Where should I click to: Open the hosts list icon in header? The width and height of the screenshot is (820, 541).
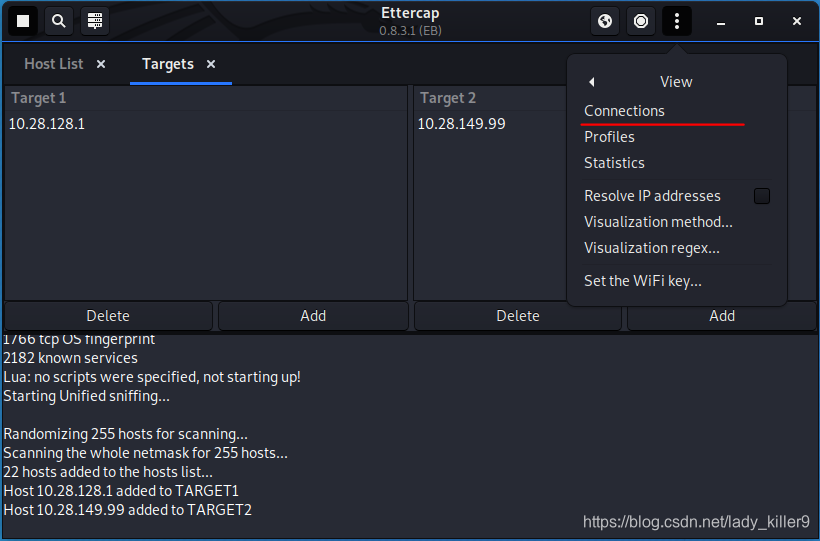(x=95, y=21)
